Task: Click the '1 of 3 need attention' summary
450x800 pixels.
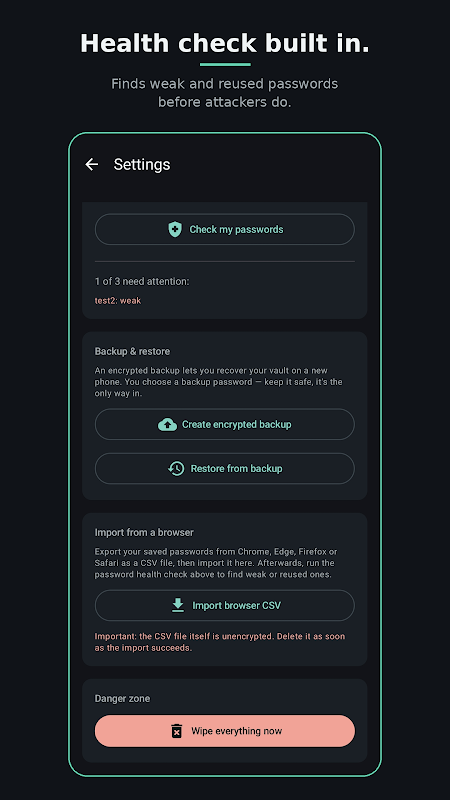Action: [142, 281]
